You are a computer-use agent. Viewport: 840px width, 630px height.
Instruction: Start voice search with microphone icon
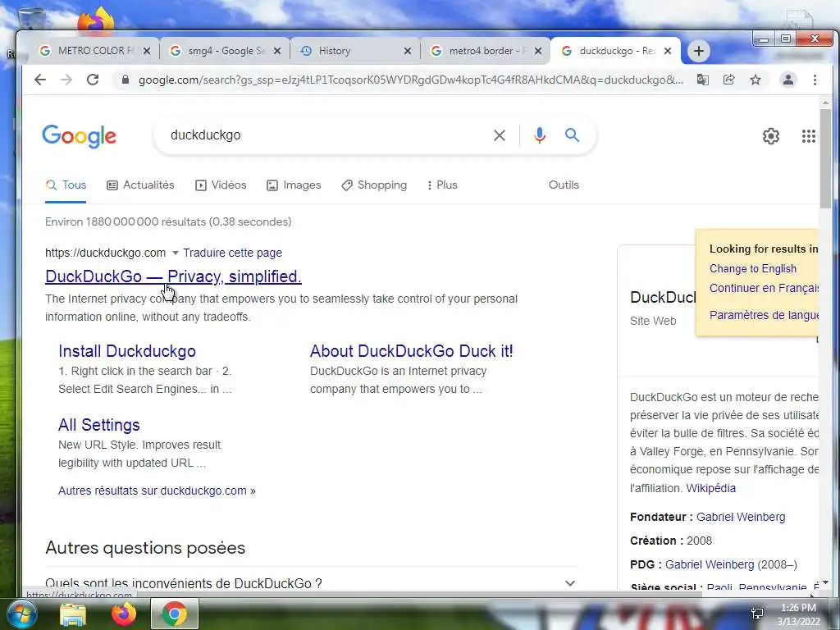(x=540, y=135)
